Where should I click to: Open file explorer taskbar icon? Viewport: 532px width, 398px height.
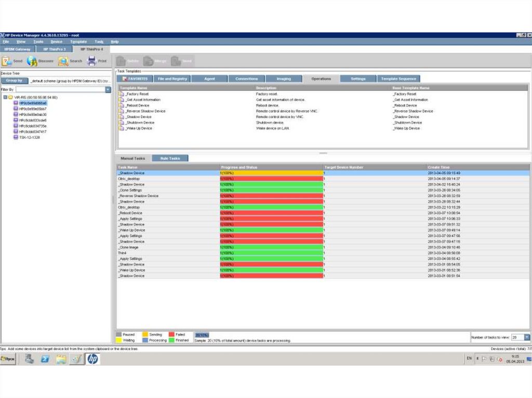click(61, 359)
